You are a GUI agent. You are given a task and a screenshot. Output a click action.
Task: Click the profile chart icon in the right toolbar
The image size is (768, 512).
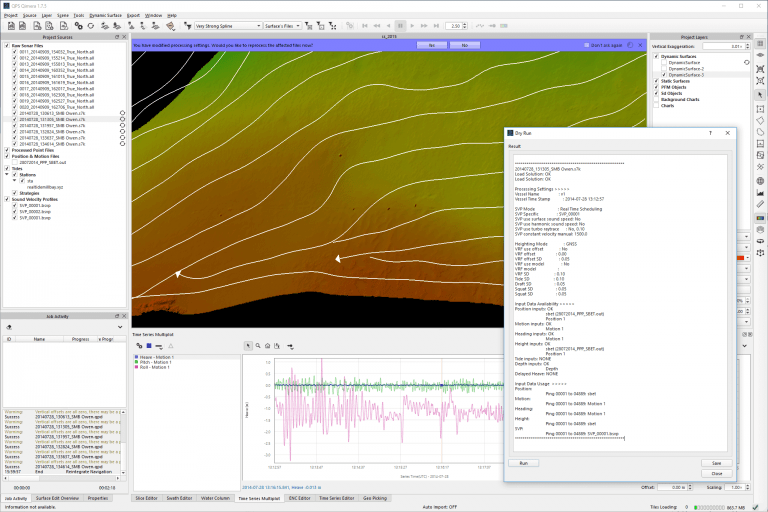760,193
